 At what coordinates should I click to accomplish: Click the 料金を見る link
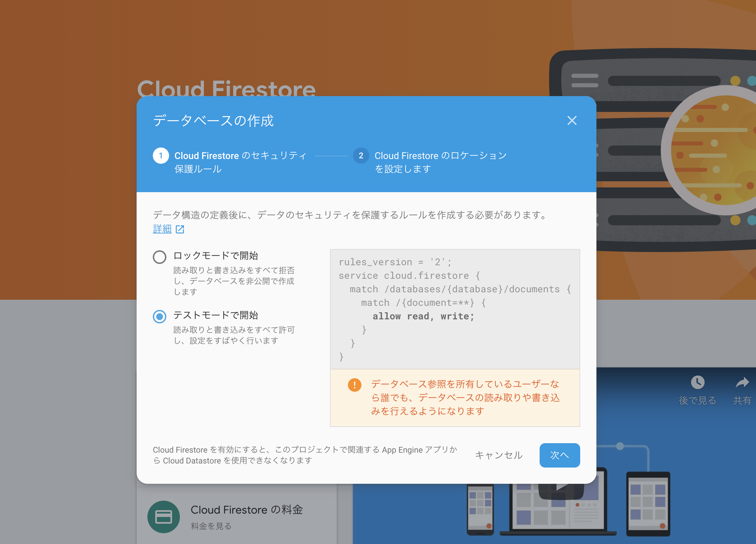[211, 526]
